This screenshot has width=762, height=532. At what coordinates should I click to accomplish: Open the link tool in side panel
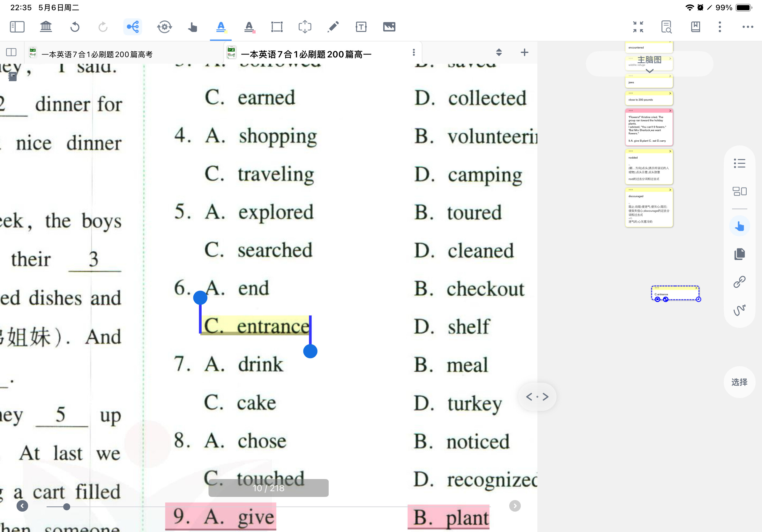739,282
